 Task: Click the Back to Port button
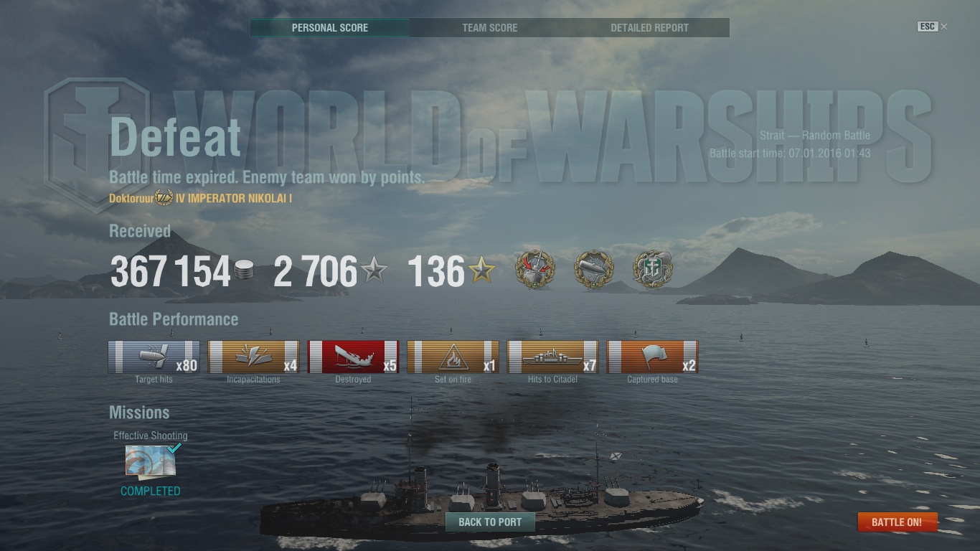pos(490,522)
